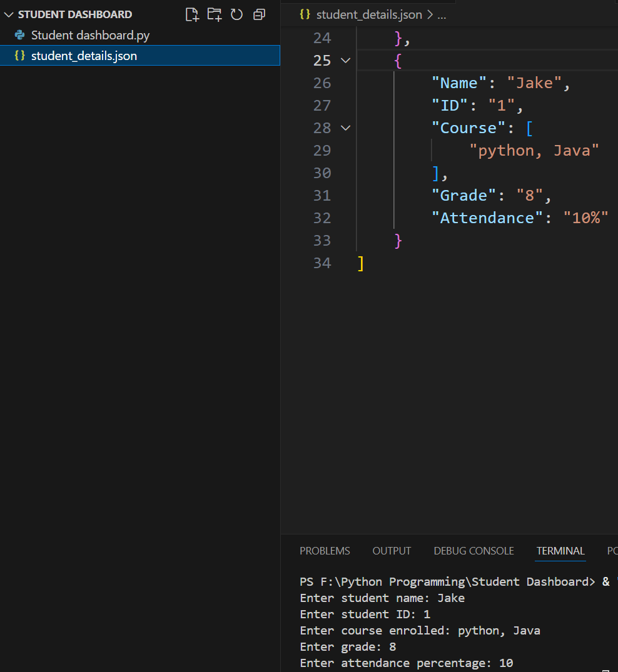Click the Python icon beside Student dashboard.py
The width and height of the screenshot is (618, 672).
coord(19,36)
